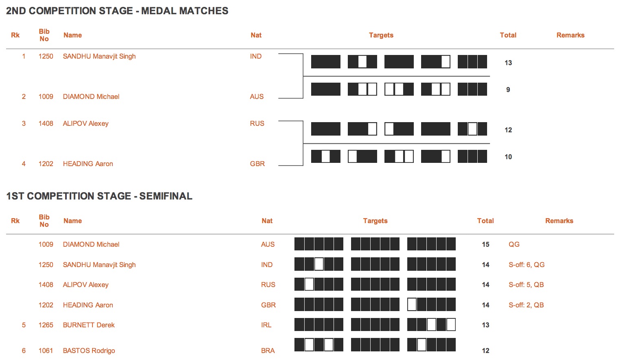This screenshot has width=617, height=364.
Task: Click the Remarks header in the semifinal table
Action: (559, 221)
